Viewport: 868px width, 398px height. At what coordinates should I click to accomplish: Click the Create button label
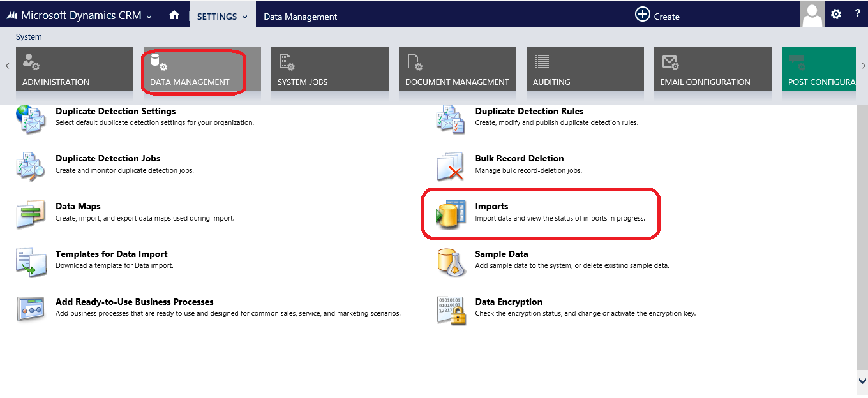pos(667,17)
